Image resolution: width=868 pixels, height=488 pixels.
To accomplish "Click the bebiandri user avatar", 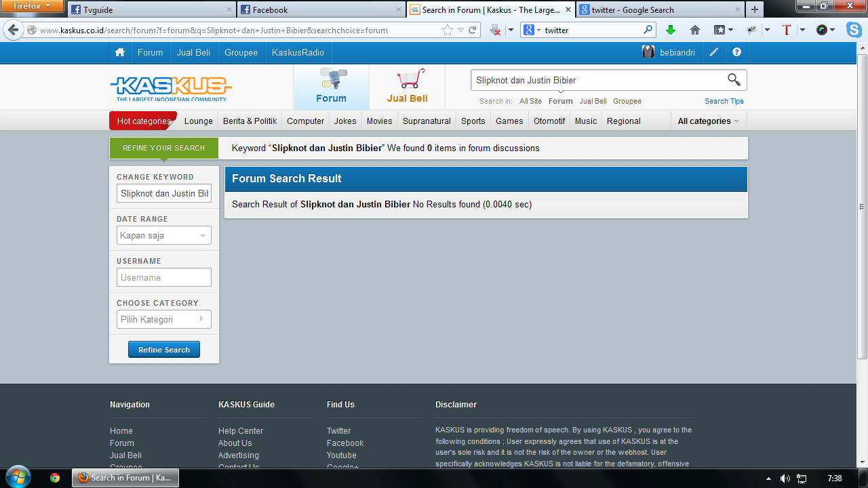I will click(x=649, y=52).
